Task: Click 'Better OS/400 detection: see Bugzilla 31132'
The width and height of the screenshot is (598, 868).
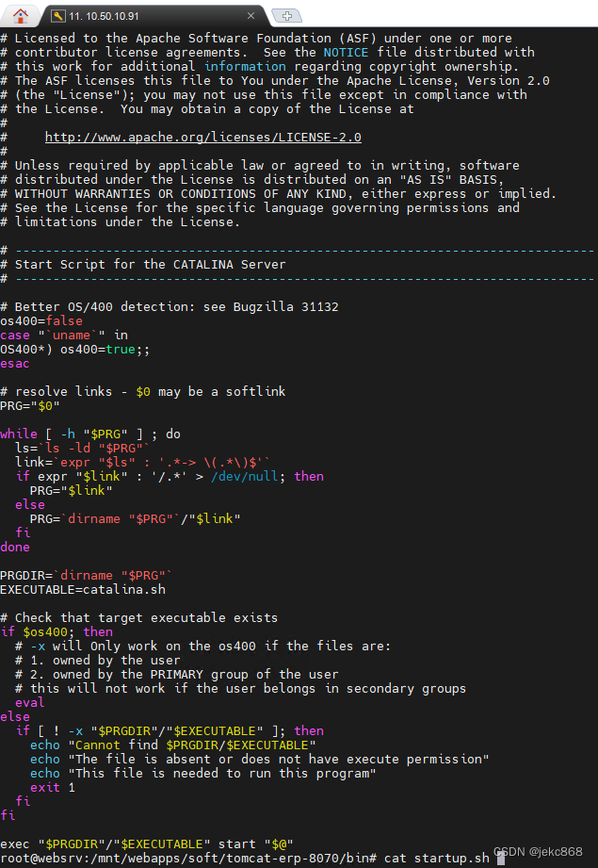Action: point(170,306)
